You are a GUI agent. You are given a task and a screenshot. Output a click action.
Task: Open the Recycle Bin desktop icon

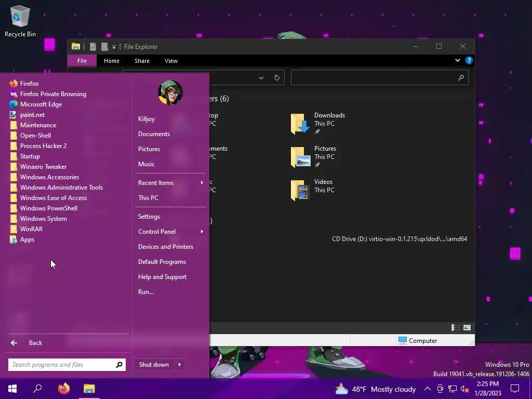(x=20, y=21)
